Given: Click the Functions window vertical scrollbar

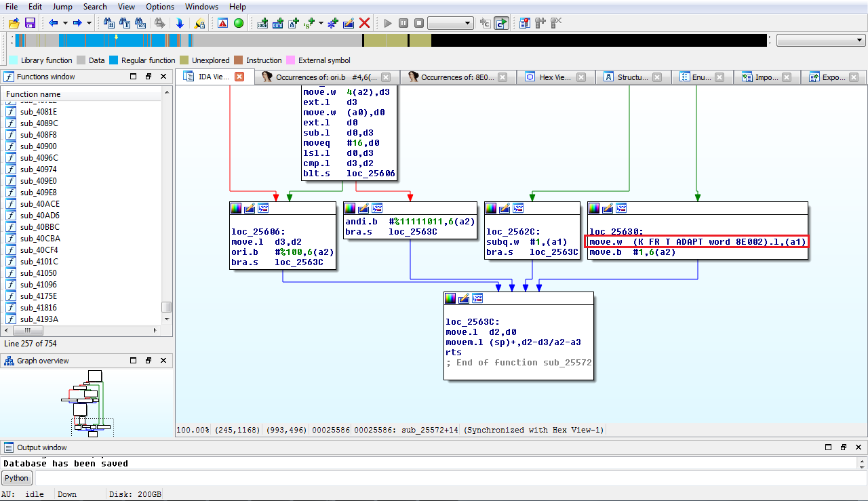Looking at the screenshot, I should coord(166,207).
